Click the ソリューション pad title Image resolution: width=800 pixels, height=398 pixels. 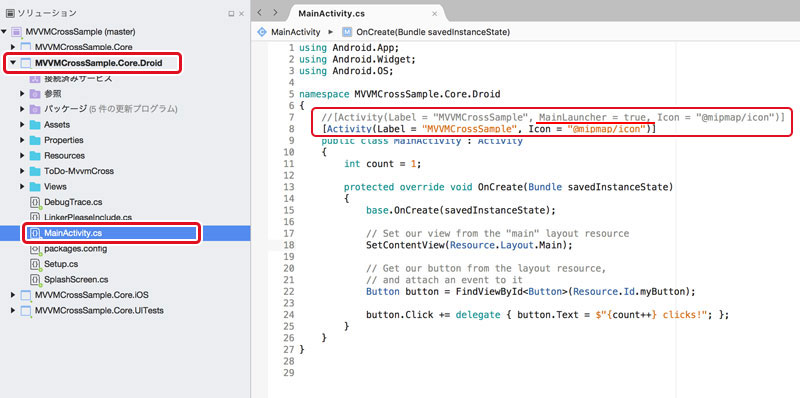(47, 13)
